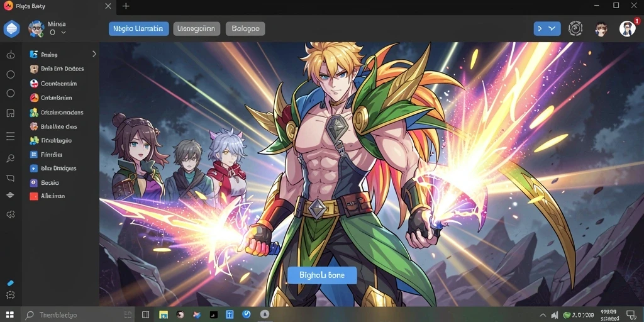The width and height of the screenshot is (644, 322).
Task: Click the taskbar search input field
Action: 77,315
